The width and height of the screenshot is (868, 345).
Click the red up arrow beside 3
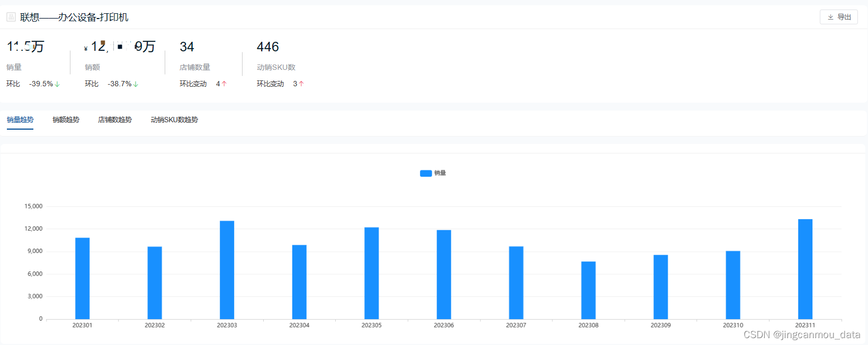(x=301, y=84)
